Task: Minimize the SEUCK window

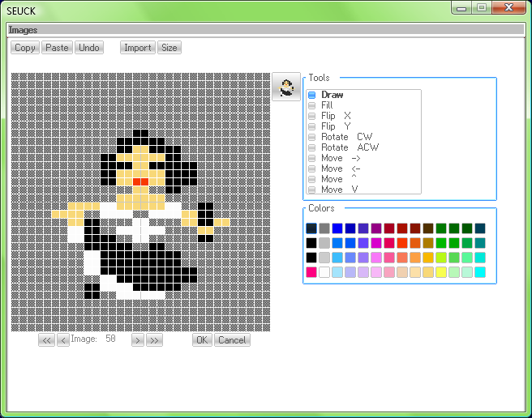Action: (x=461, y=7)
